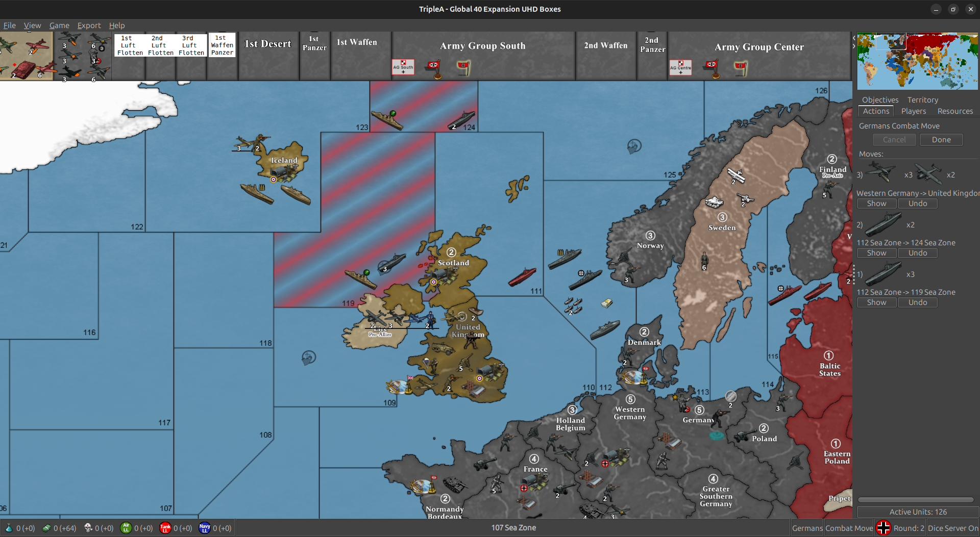Viewport: 980px width, 537px height.
Task: Undo the 112 Sea Zone to 119 move
Action: coord(917,302)
